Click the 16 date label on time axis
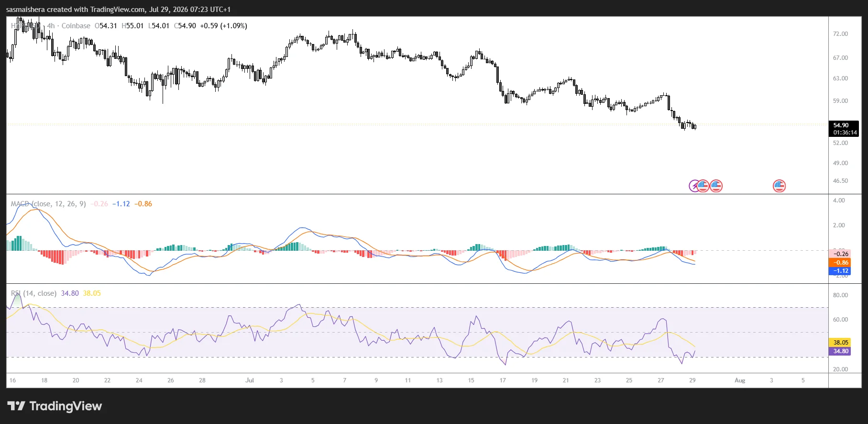The image size is (868, 424). coord(12,380)
